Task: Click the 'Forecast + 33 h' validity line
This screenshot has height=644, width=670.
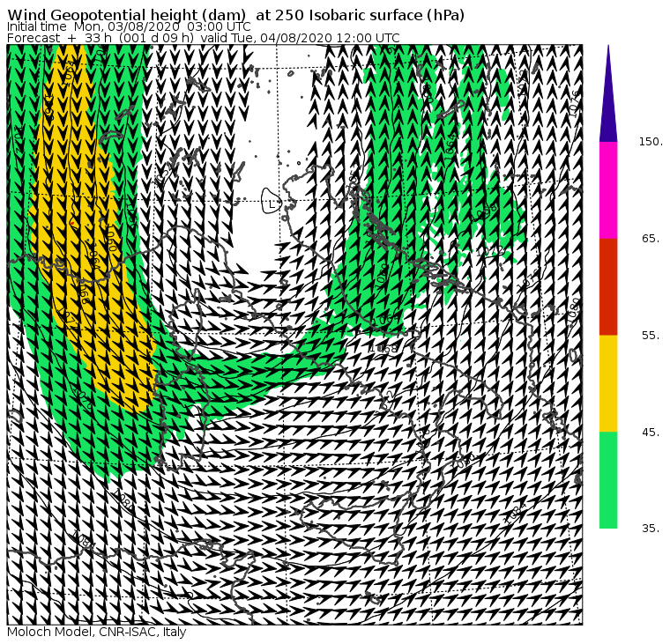Action: (204, 38)
